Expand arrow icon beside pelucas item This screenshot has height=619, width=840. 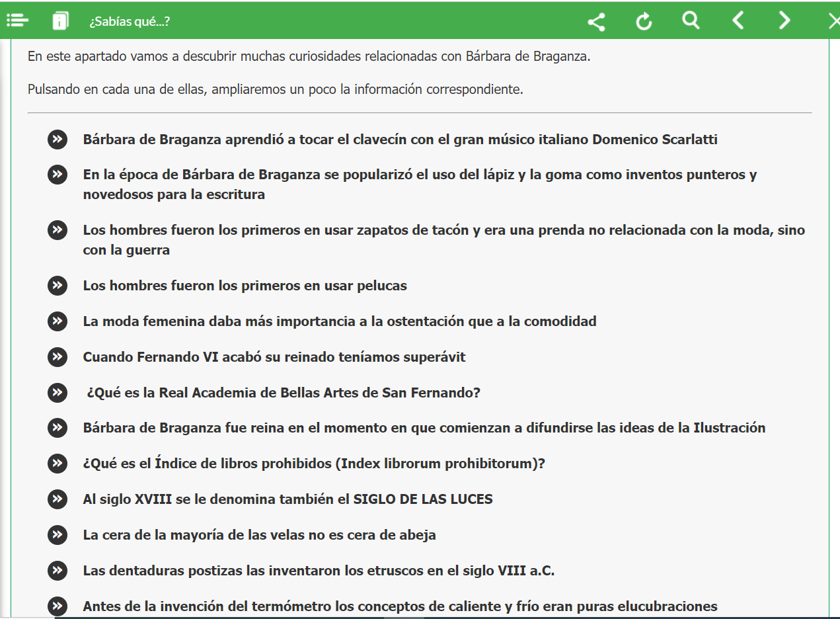tap(57, 286)
